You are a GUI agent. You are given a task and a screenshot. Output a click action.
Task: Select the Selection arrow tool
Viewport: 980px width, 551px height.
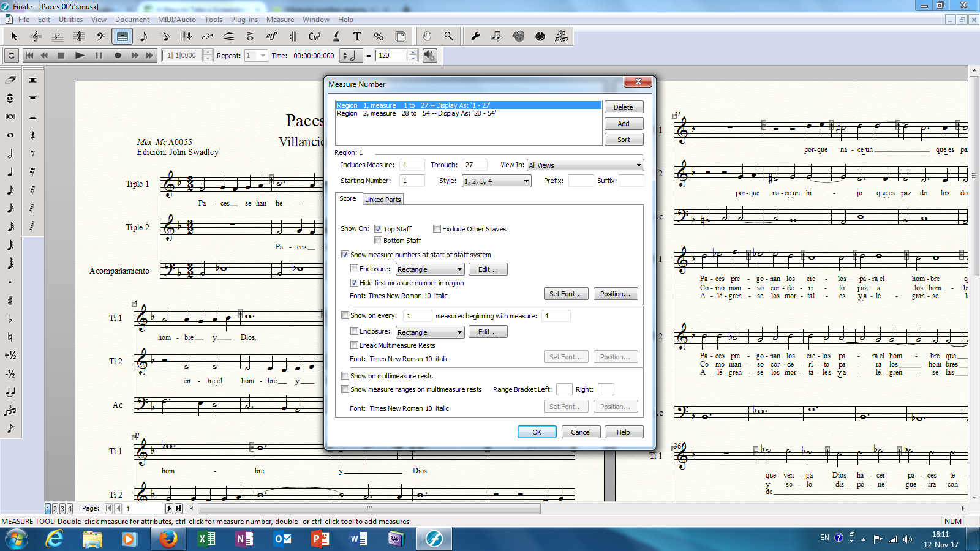(14, 37)
